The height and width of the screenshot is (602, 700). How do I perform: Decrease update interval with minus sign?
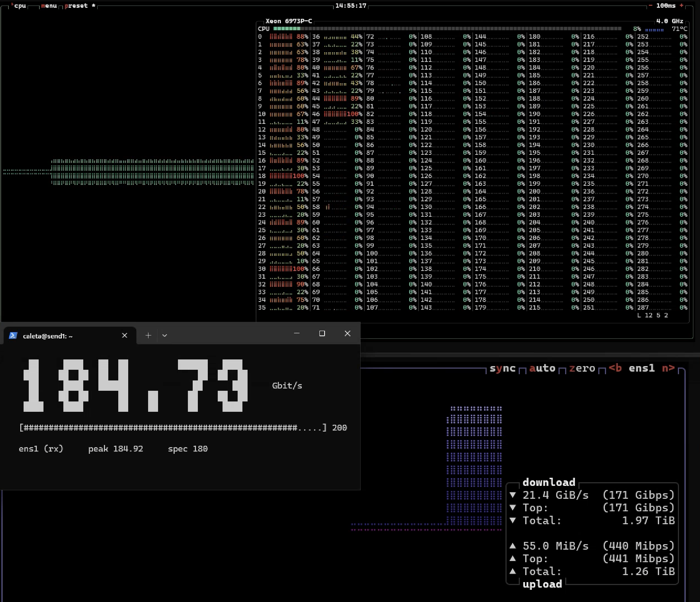click(651, 6)
